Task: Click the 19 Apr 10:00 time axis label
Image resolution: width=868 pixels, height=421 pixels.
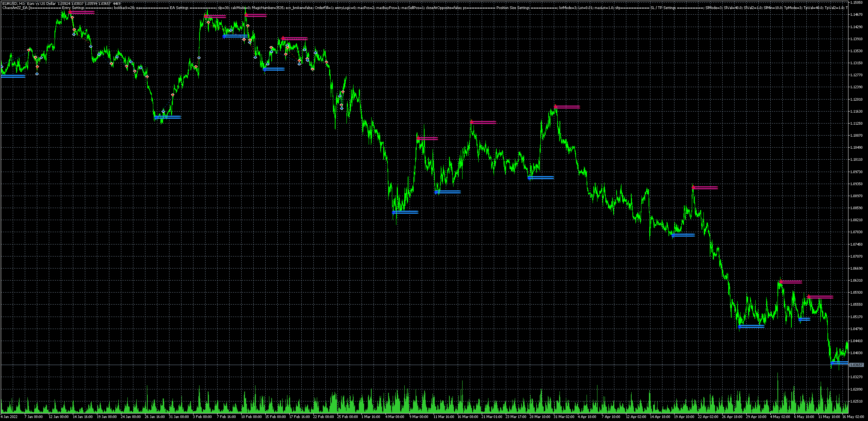Action: 684,416
